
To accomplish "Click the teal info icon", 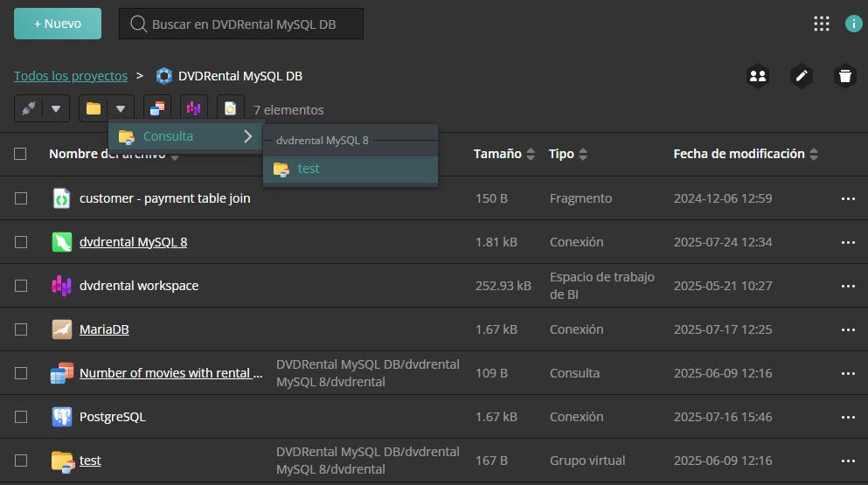I will pos(853,24).
